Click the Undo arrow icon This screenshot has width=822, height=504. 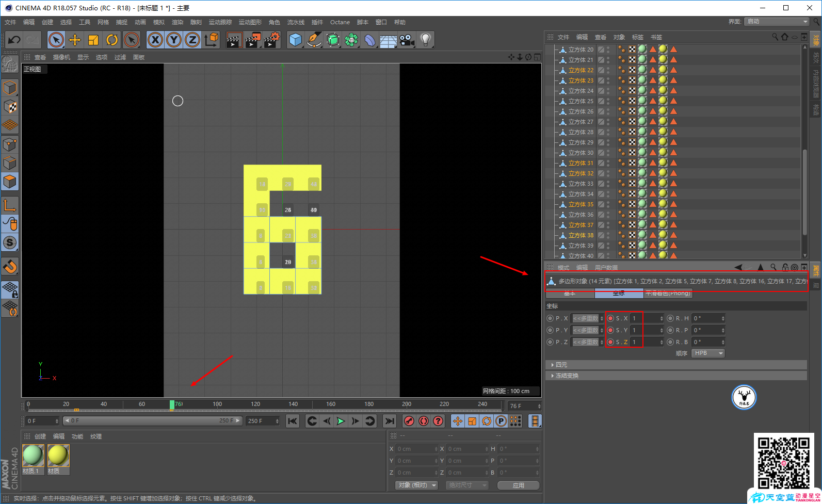pyautogui.click(x=14, y=40)
